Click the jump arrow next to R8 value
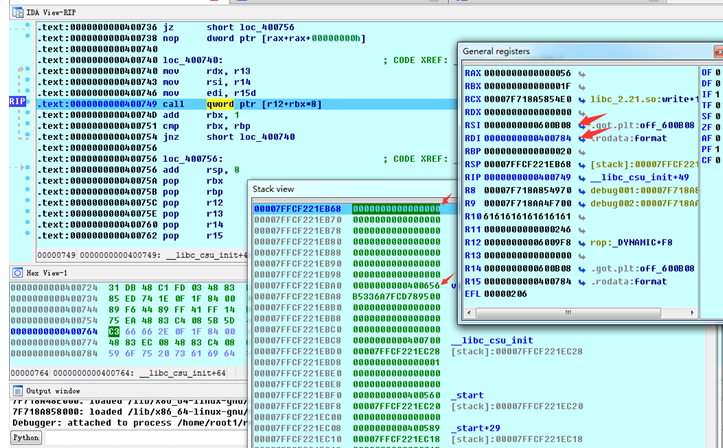 tap(582, 190)
